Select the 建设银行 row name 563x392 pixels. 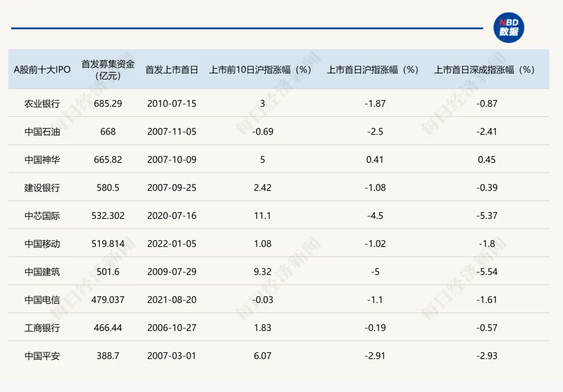click(x=42, y=188)
